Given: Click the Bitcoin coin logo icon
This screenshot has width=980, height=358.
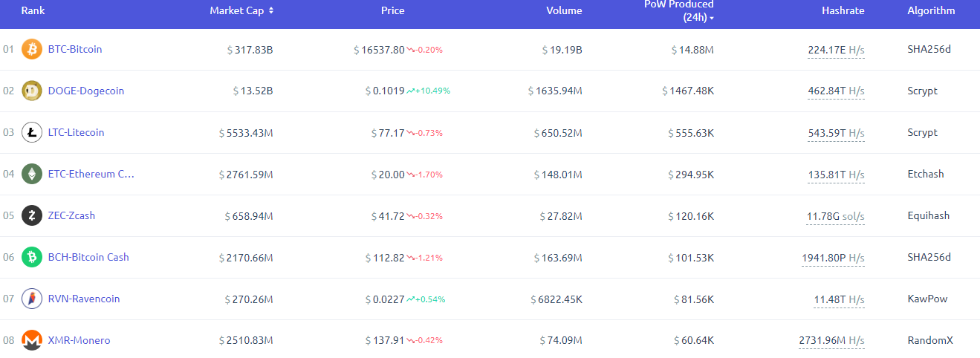Looking at the screenshot, I should pos(32,50).
